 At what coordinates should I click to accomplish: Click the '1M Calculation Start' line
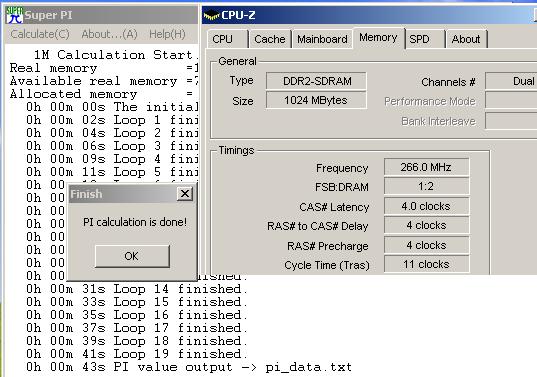(x=116, y=55)
